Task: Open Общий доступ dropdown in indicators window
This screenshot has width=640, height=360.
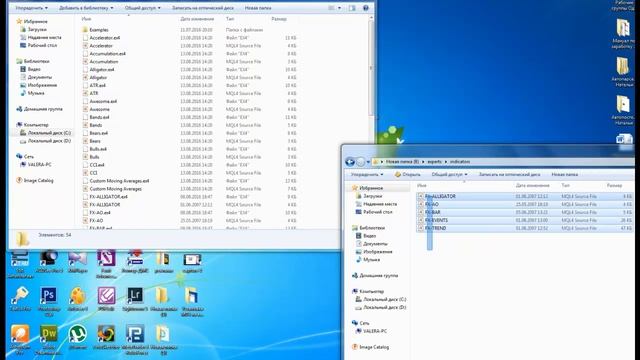Action: (449, 174)
